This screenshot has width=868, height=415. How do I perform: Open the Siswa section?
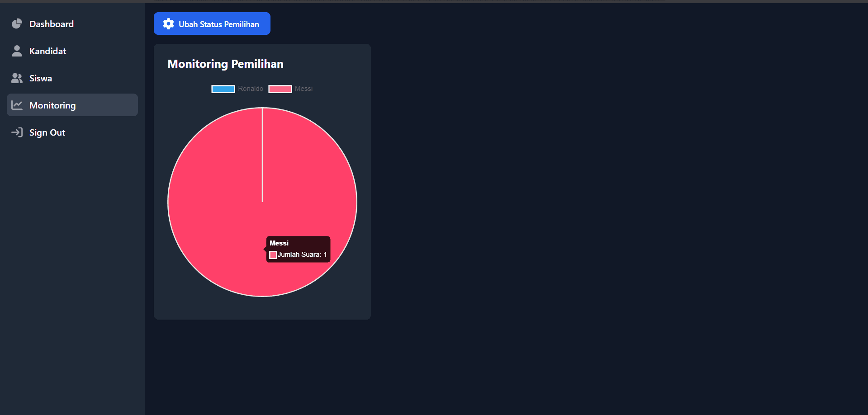72,78
